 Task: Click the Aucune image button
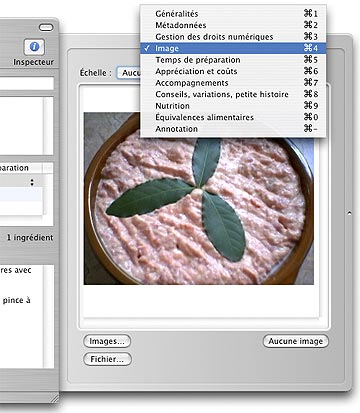coord(296,341)
